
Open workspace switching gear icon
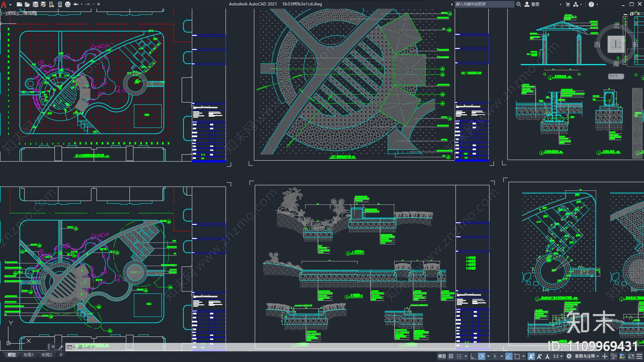pos(569,356)
